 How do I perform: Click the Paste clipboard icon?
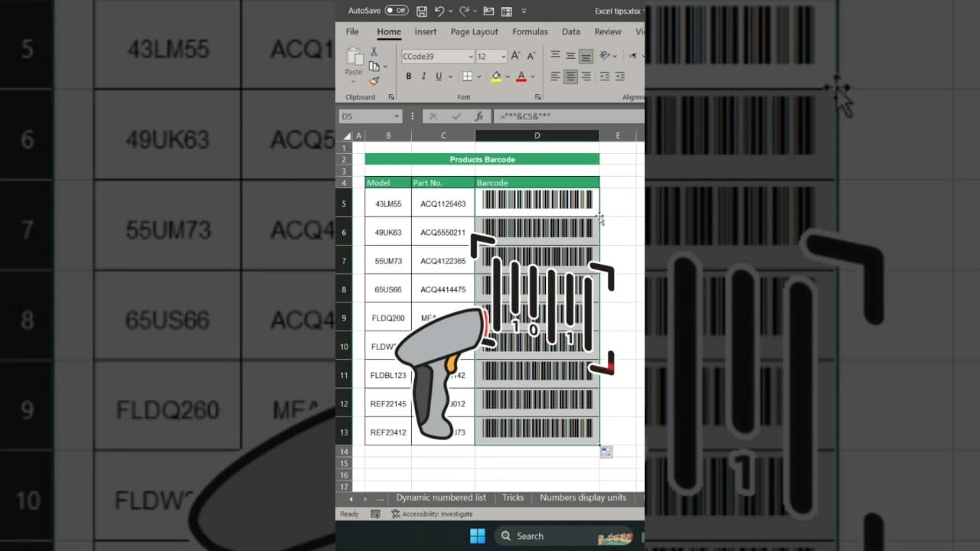(x=354, y=57)
